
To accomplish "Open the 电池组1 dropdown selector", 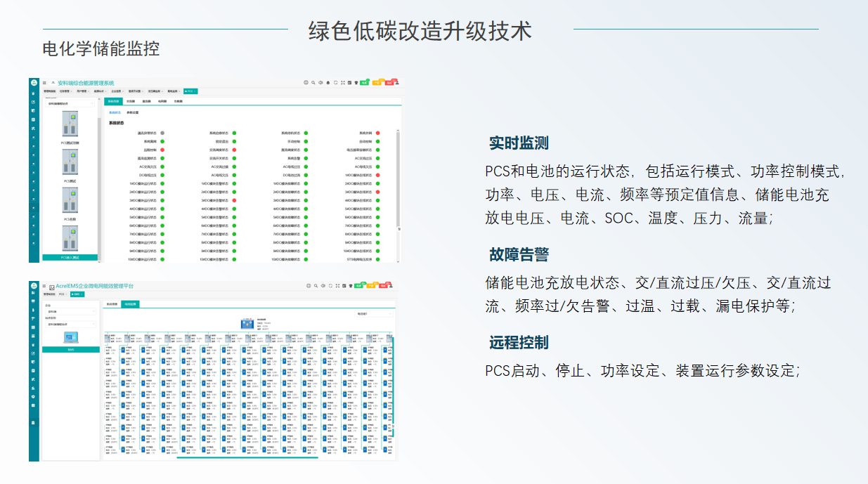I will (373, 314).
